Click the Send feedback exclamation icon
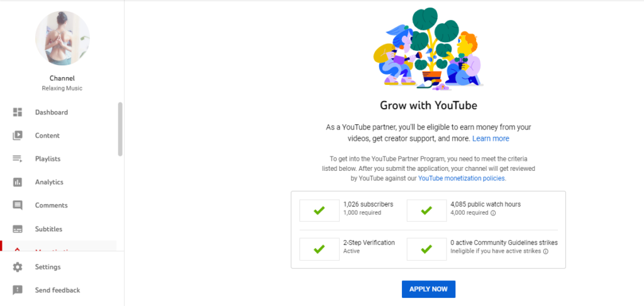This screenshot has width=644, height=306. pyautogui.click(x=18, y=290)
